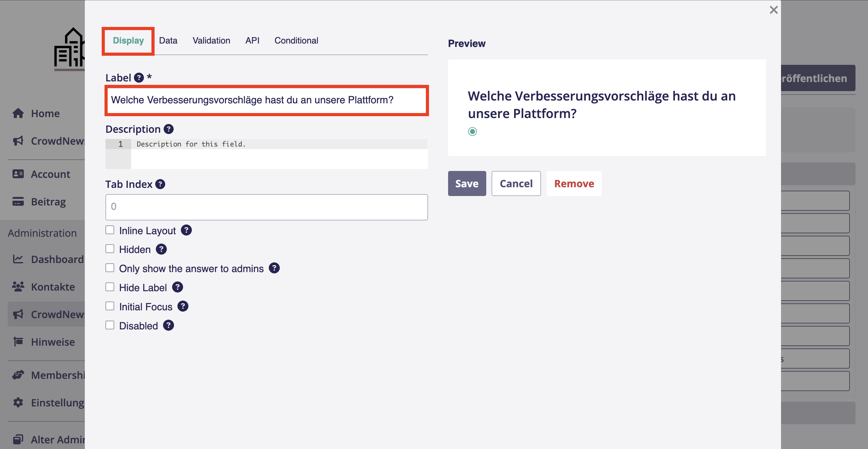This screenshot has width=868, height=449.
Task: Click help icon beside Inline Layout
Action: [186, 230]
